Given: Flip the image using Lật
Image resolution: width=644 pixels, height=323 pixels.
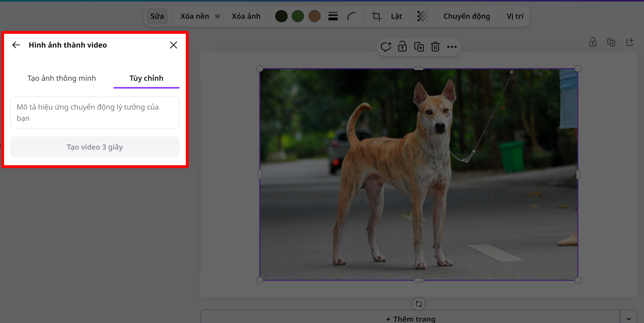Looking at the screenshot, I should (x=396, y=16).
